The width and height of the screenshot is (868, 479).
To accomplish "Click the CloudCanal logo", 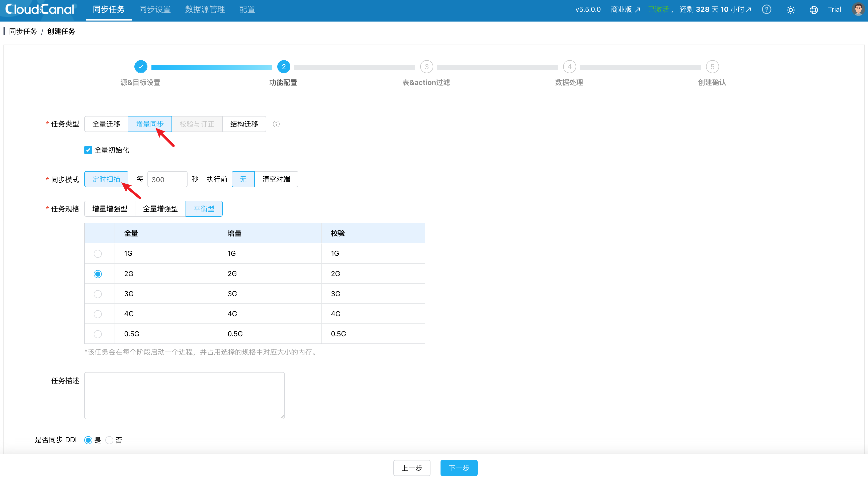I will click(40, 10).
